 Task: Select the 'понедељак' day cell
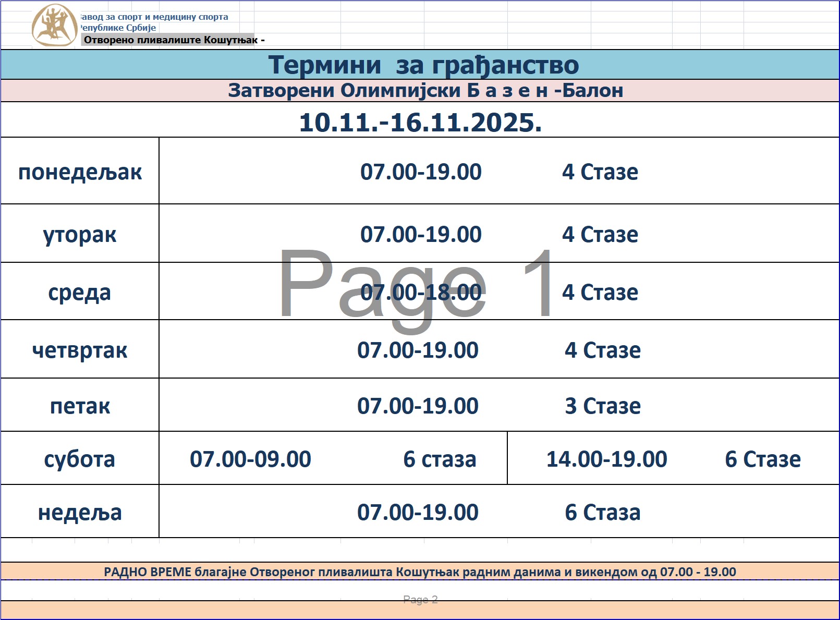coord(80,172)
